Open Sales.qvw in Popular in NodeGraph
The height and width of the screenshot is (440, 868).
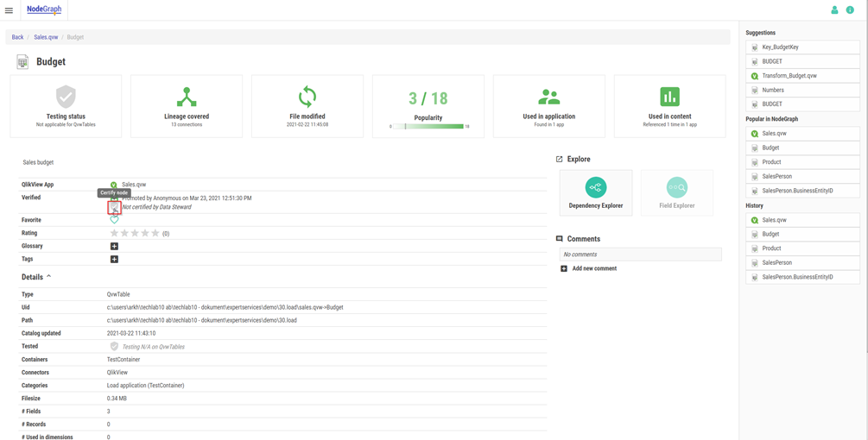802,134
